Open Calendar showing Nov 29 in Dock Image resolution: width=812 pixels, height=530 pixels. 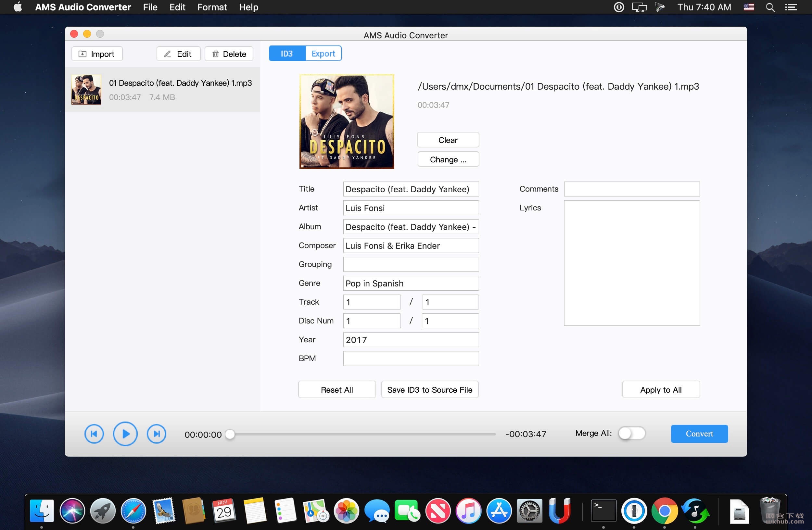pyautogui.click(x=224, y=511)
